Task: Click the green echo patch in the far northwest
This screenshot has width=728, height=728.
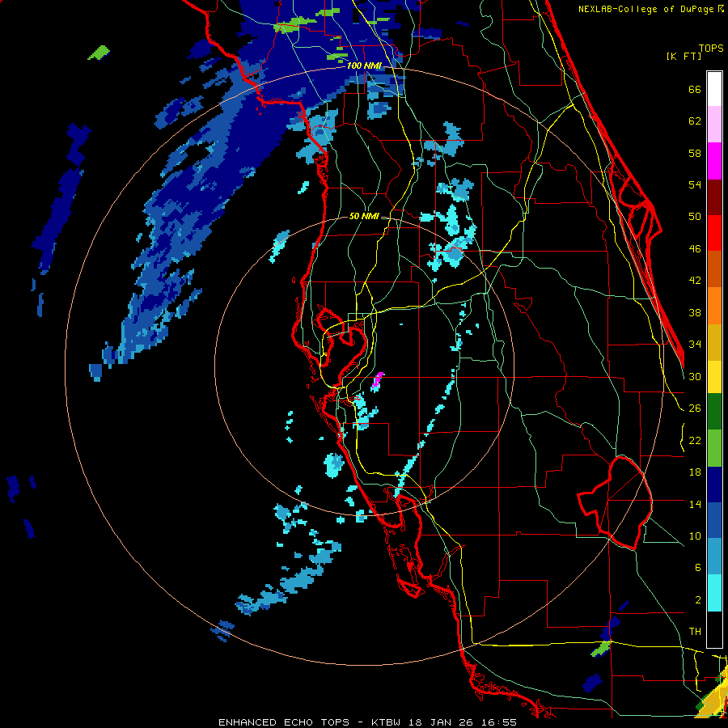Action: click(x=99, y=53)
